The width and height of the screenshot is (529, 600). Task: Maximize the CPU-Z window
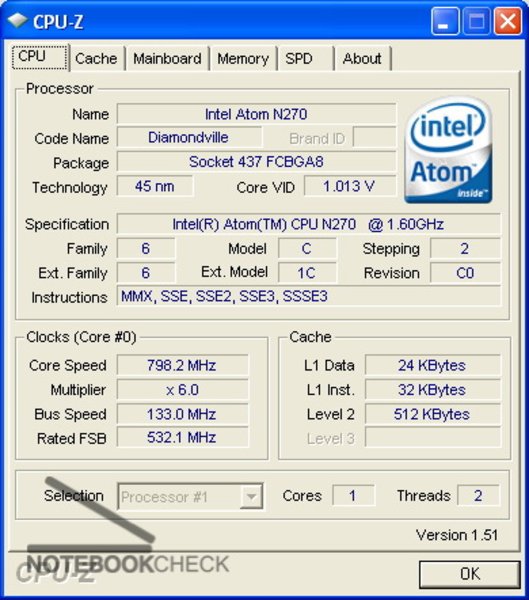pyautogui.click(x=477, y=21)
